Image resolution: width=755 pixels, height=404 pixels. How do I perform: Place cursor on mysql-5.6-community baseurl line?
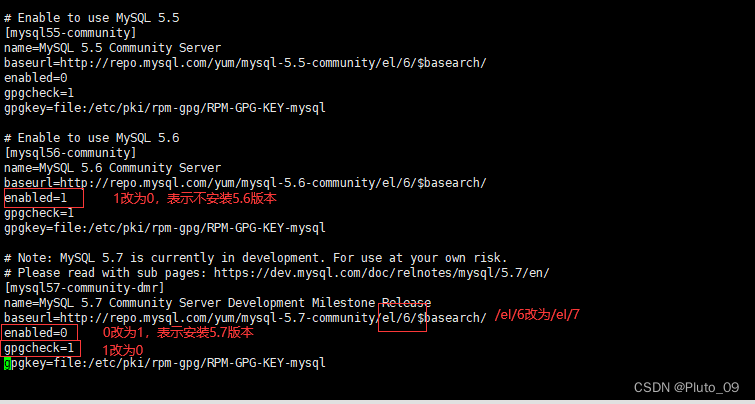tap(246, 183)
